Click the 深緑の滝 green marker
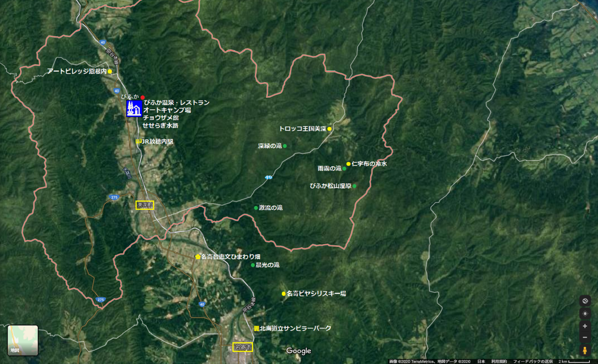Screen dimensions: 598x364 285,146
